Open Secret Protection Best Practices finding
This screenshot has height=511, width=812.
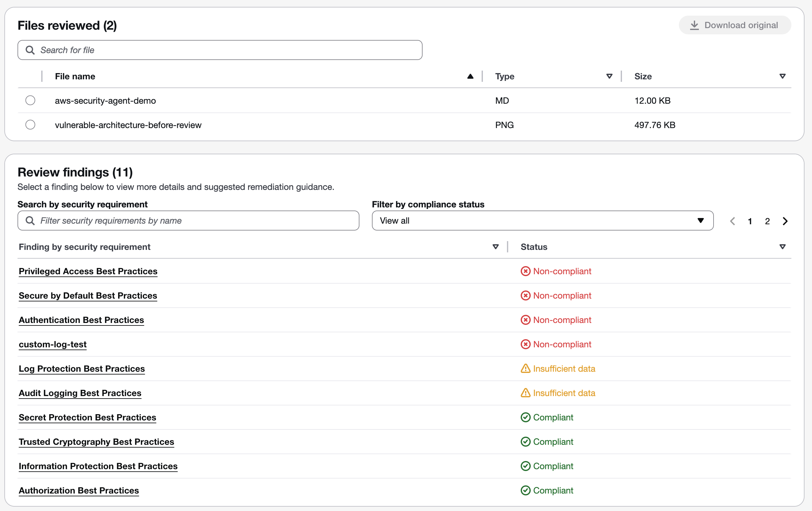point(87,417)
